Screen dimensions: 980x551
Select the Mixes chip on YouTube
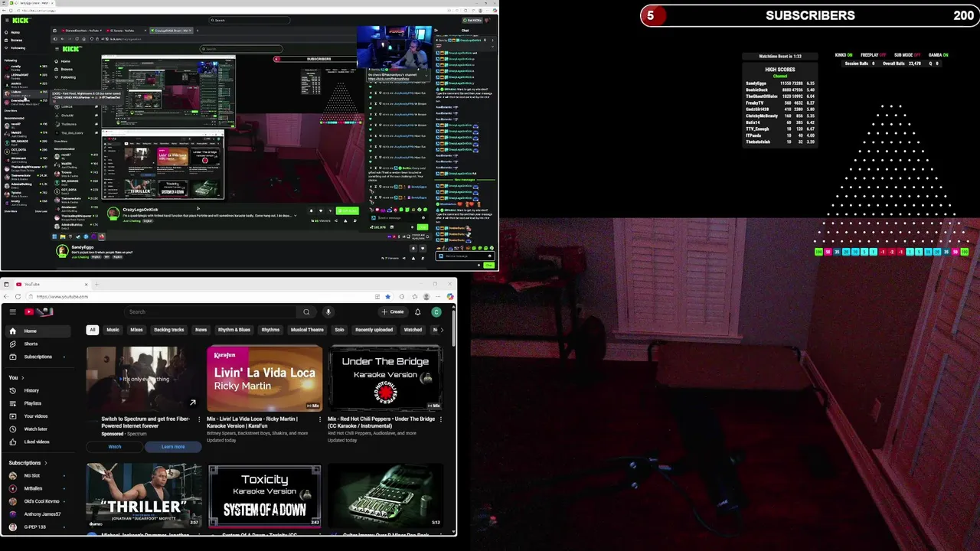136,330
